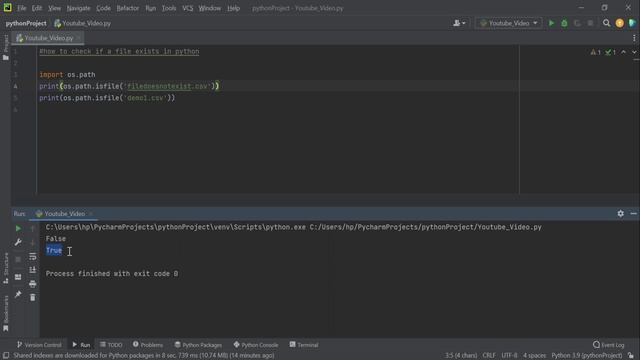Open the Python Console tool window
This screenshot has width=640, height=360.
tap(256, 345)
